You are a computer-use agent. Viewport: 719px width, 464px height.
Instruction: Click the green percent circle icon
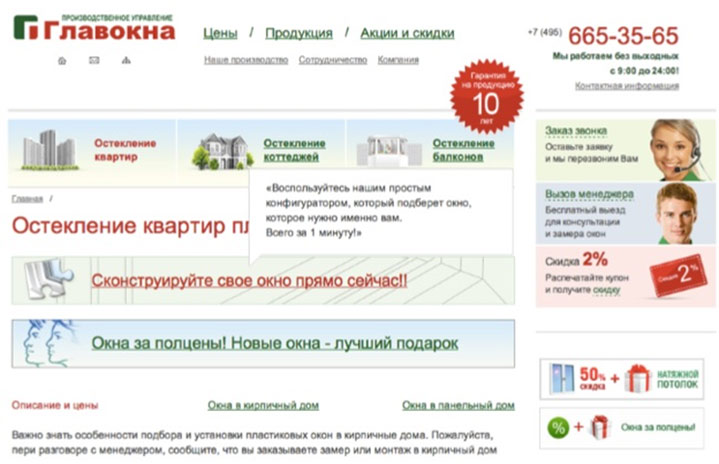(x=558, y=428)
